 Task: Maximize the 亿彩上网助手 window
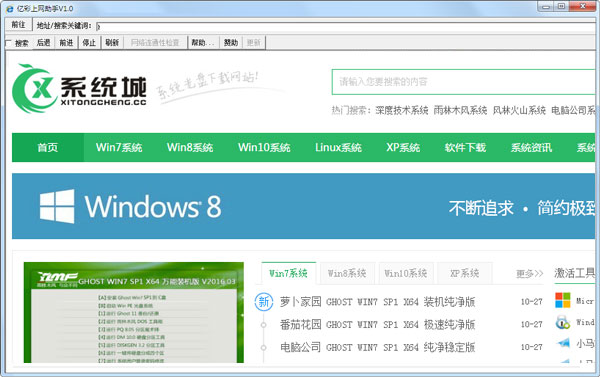click(561, 7)
